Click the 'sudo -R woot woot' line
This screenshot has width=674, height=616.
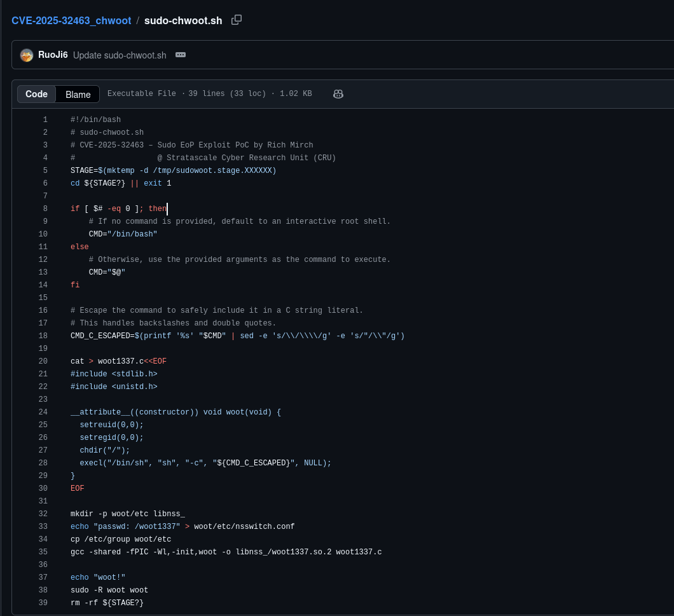coord(109,590)
